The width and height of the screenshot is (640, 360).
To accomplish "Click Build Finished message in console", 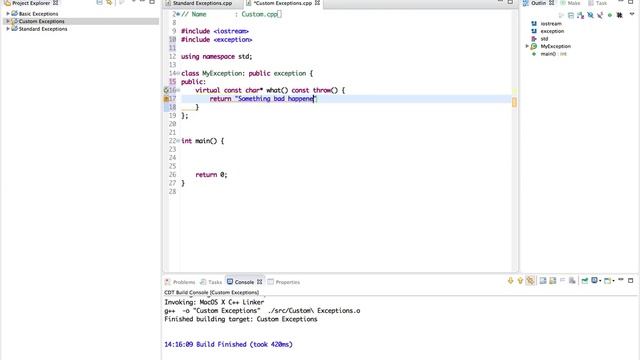I will coord(228,344).
